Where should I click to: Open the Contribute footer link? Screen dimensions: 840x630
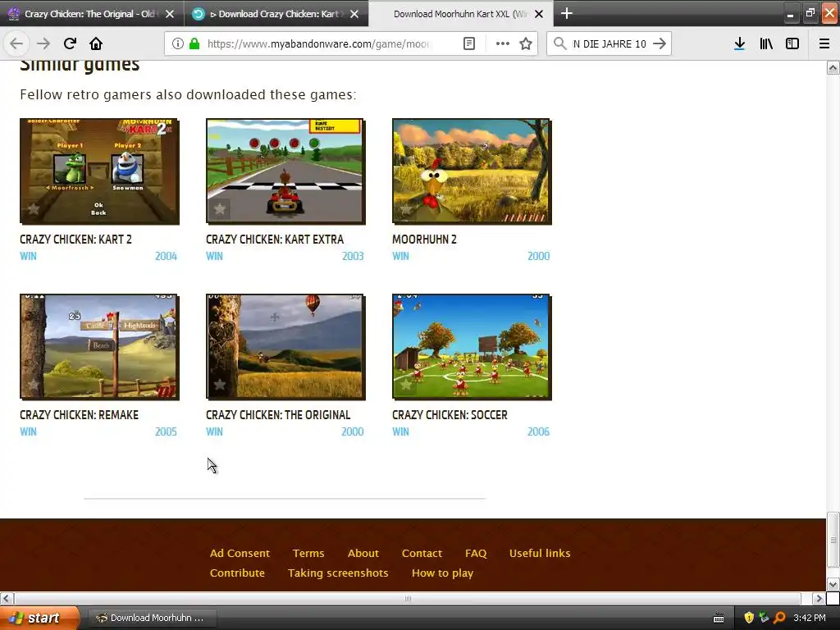[237, 573]
